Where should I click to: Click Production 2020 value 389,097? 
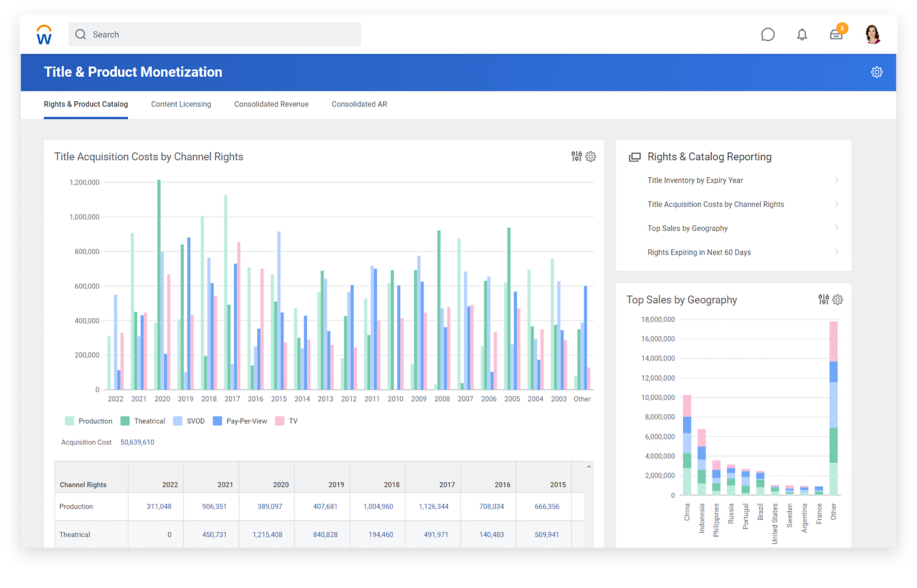270,507
